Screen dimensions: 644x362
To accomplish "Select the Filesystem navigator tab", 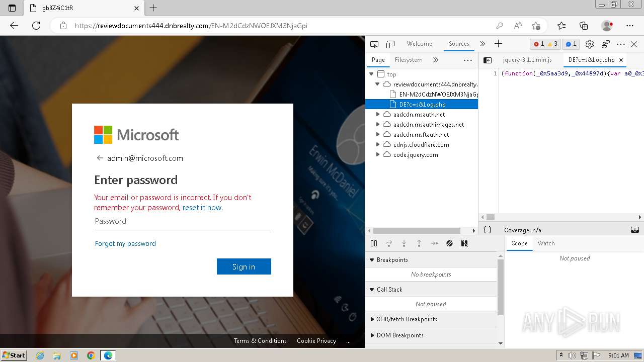I will (x=409, y=60).
